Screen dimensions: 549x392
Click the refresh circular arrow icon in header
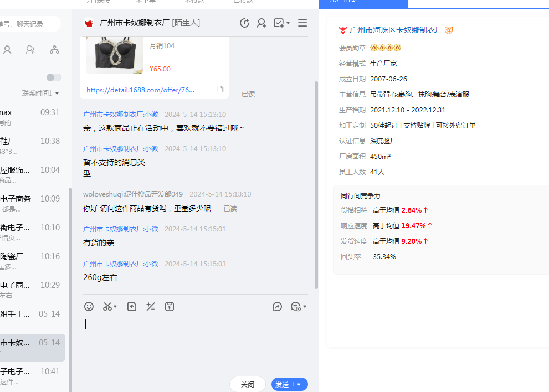click(244, 23)
